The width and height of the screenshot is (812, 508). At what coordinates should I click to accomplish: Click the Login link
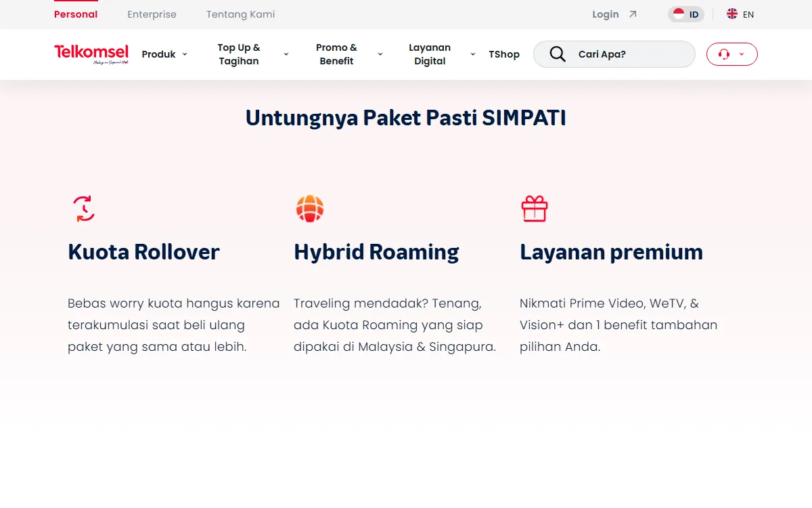[606, 14]
